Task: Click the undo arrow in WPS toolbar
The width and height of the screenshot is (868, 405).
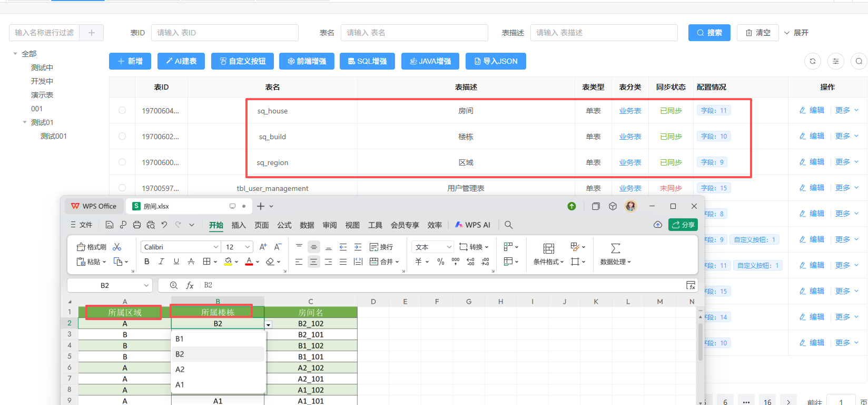Action: pyautogui.click(x=164, y=225)
